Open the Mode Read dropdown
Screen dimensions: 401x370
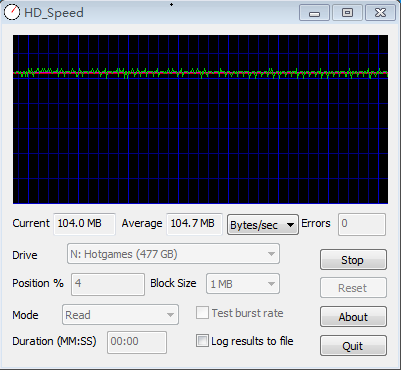(x=120, y=315)
